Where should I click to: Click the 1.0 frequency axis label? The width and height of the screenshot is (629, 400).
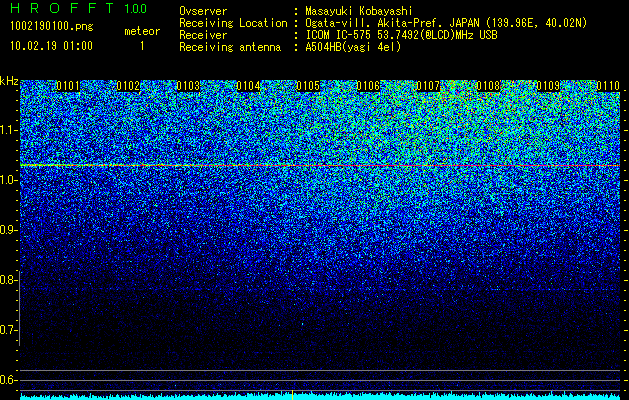pos(9,181)
